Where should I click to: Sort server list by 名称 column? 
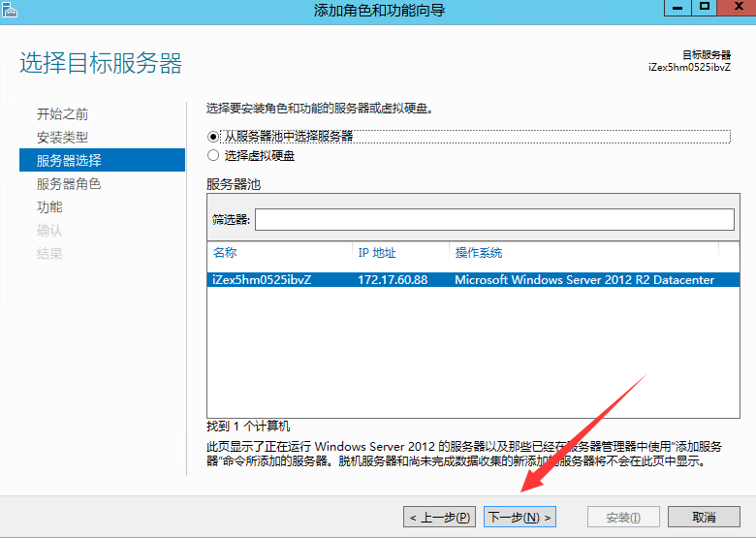click(x=279, y=253)
